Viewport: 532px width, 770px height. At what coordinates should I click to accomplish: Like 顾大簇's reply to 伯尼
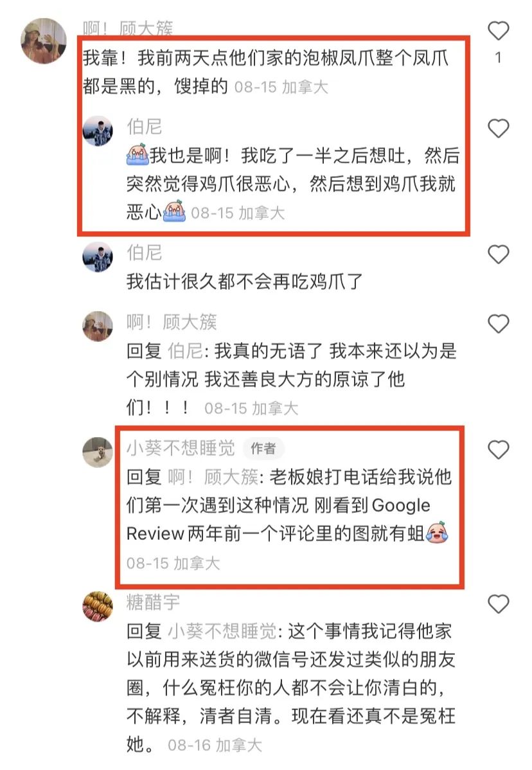point(498,323)
